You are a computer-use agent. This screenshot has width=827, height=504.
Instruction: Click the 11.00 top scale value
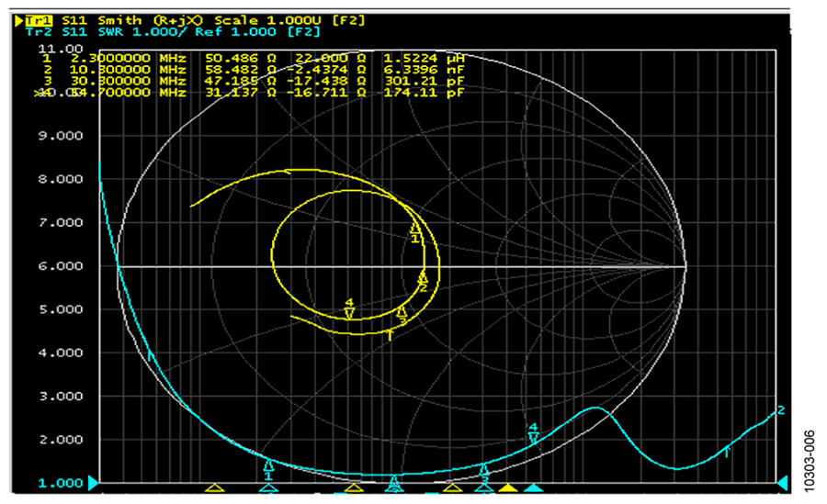click(x=60, y=49)
